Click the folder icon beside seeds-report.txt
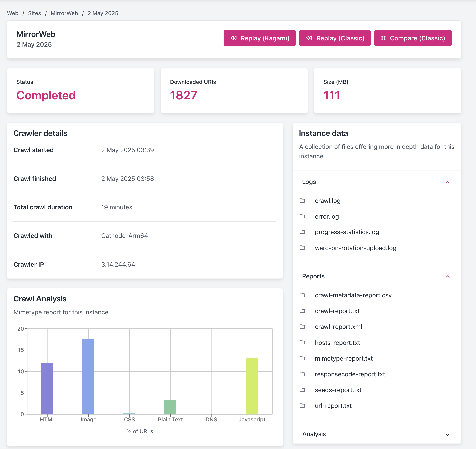Screen dimensions: 476x449 [x=302, y=390]
